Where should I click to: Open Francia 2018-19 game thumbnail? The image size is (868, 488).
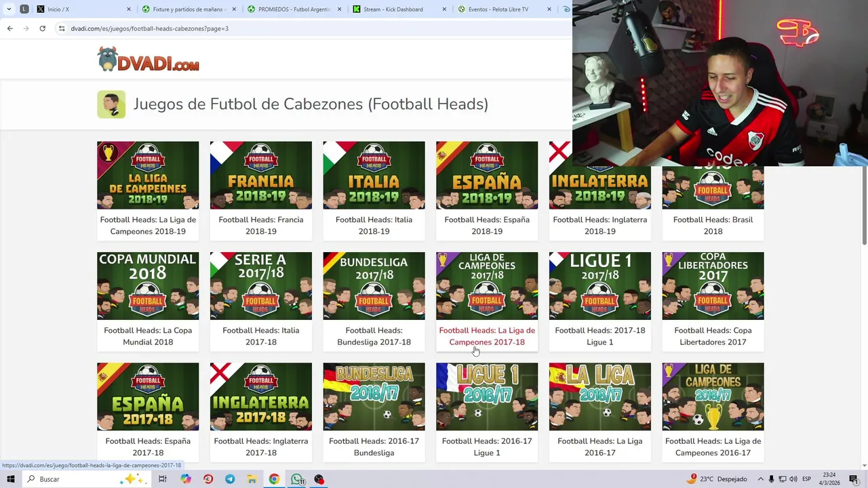pyautogui.click(x=261, y=175)
